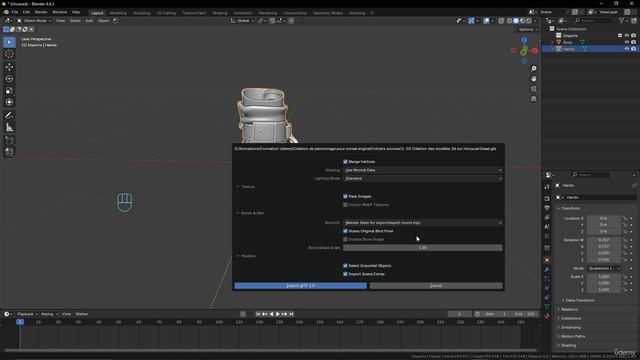
Task: Open the Object properties tab
Action: (547, 260)
